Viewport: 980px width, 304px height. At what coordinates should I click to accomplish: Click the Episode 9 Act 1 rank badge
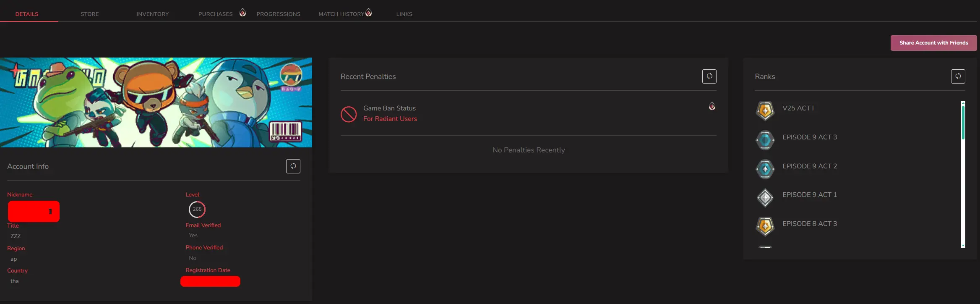coord(765,197)
